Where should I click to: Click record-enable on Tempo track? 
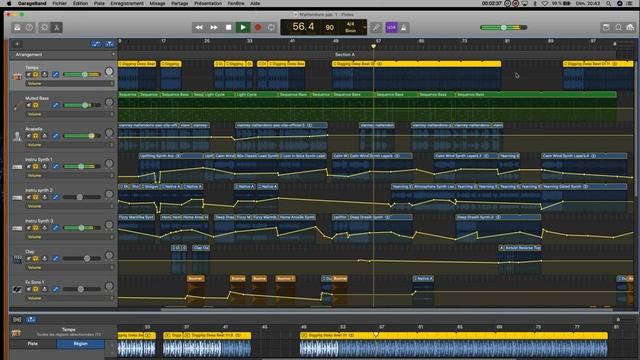click(x=44, y=74)
